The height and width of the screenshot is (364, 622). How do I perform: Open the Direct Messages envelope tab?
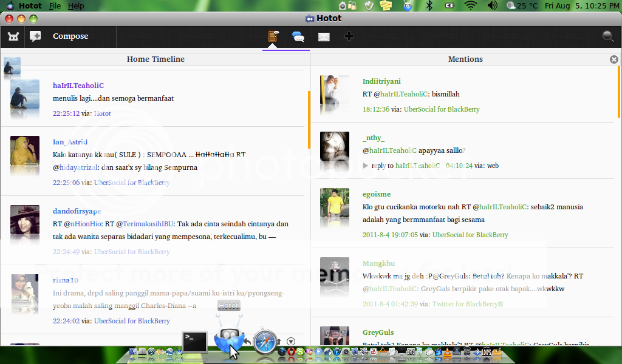point(324,37)
